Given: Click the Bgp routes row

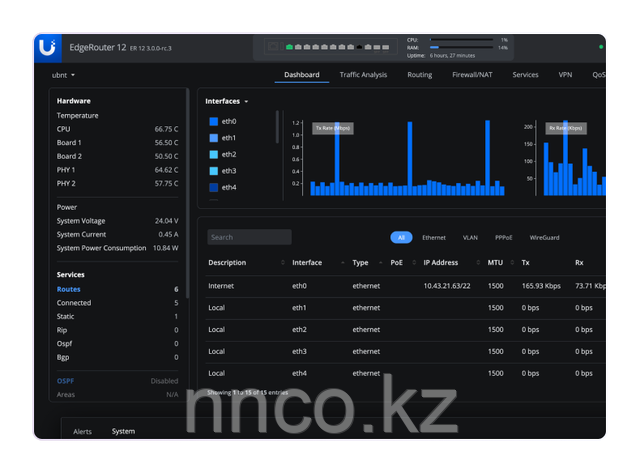Looking at the screenshot, I should tap(118, 357).
